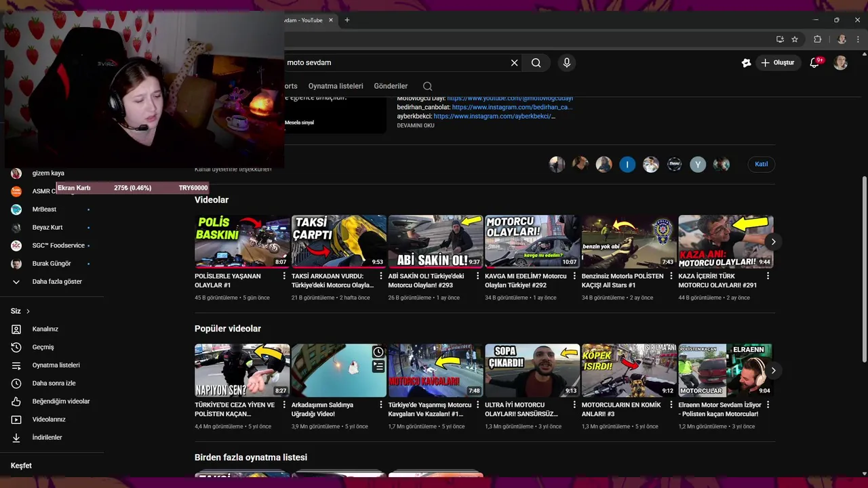Open the bedirhan_canbolat Instagram link
The image size is (868, 488).
512,107
